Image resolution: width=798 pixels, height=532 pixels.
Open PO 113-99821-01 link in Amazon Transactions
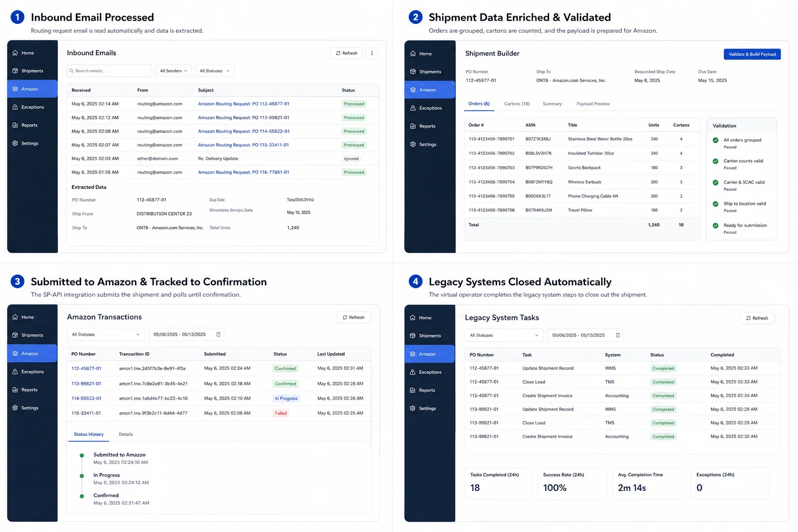click(x=86, y=383)
